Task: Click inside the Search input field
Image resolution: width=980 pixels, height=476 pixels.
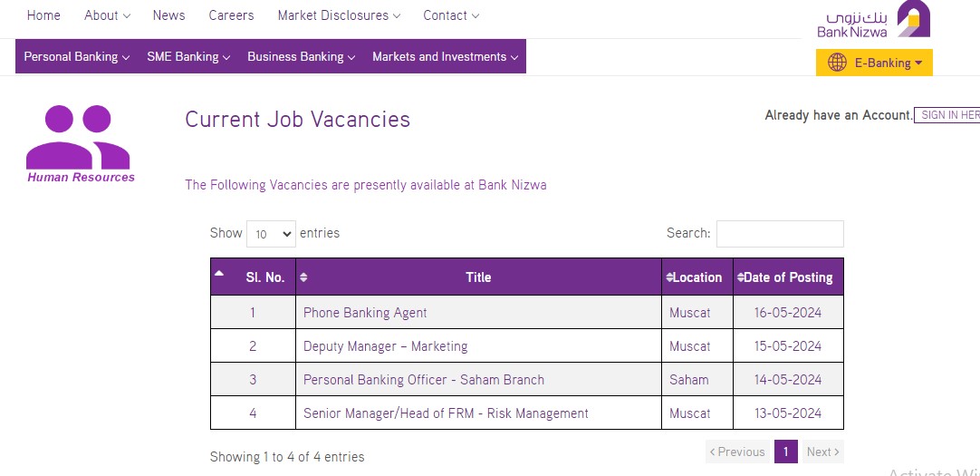Action: [x=779, y=234]
